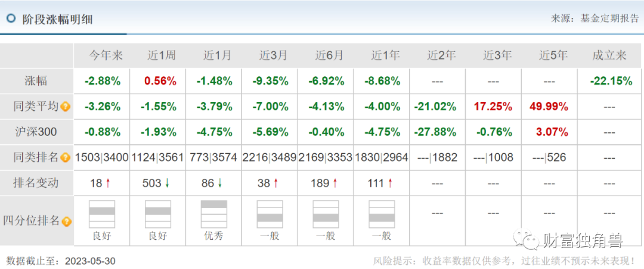Click the 优秀 quartile bar icon under 近1月

point(213,214)
